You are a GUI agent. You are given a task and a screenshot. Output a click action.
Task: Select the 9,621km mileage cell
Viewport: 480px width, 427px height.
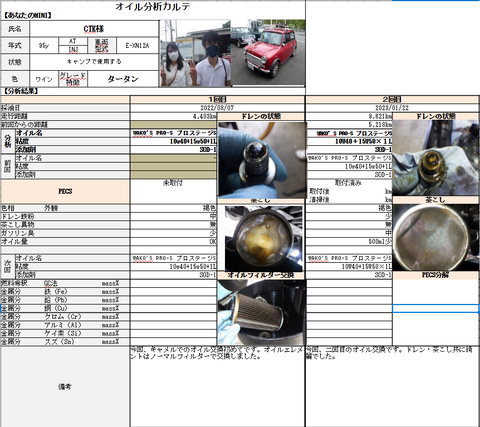pyautogui.click(x=349, y=116)
